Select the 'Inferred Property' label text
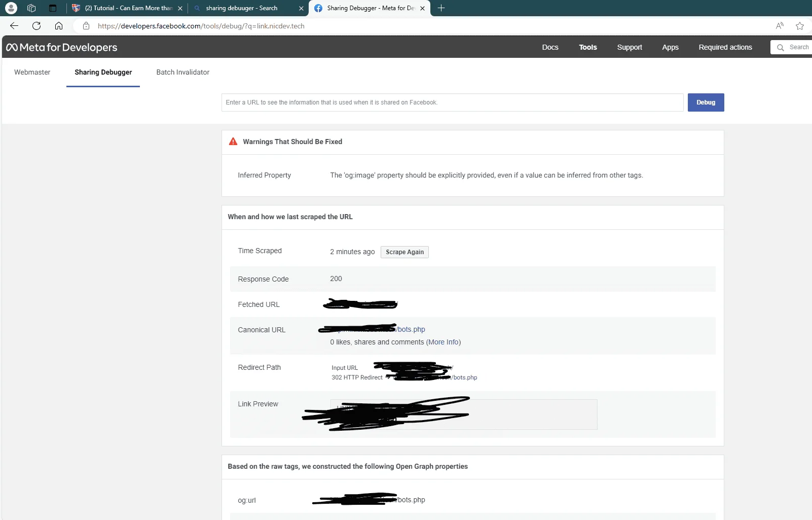 pos(265,175)
